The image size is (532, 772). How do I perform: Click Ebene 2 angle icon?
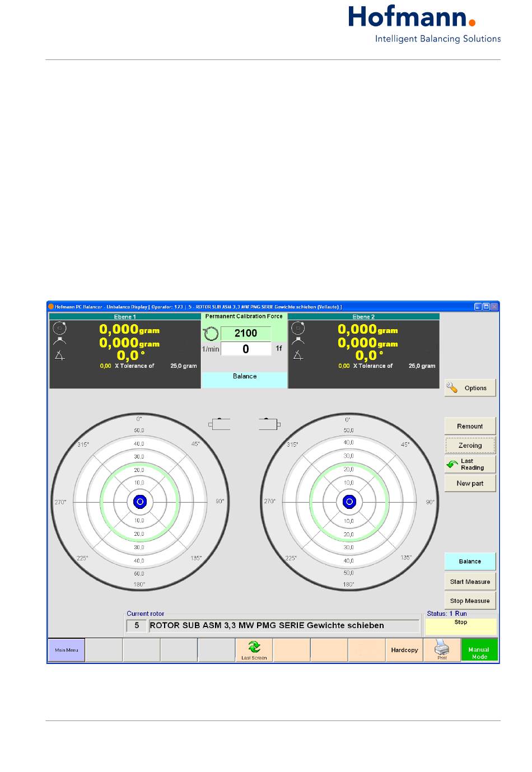coord(298,355)
